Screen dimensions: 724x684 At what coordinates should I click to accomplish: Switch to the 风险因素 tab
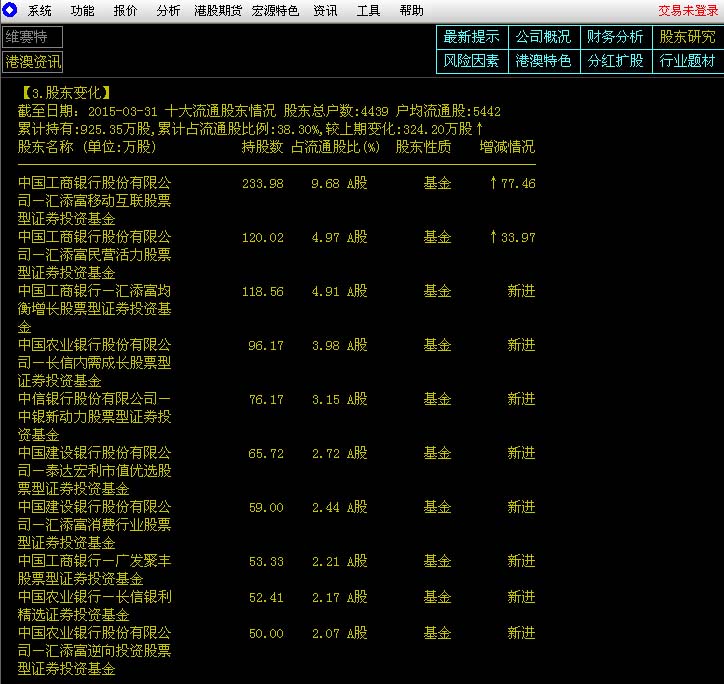(471, 61)
